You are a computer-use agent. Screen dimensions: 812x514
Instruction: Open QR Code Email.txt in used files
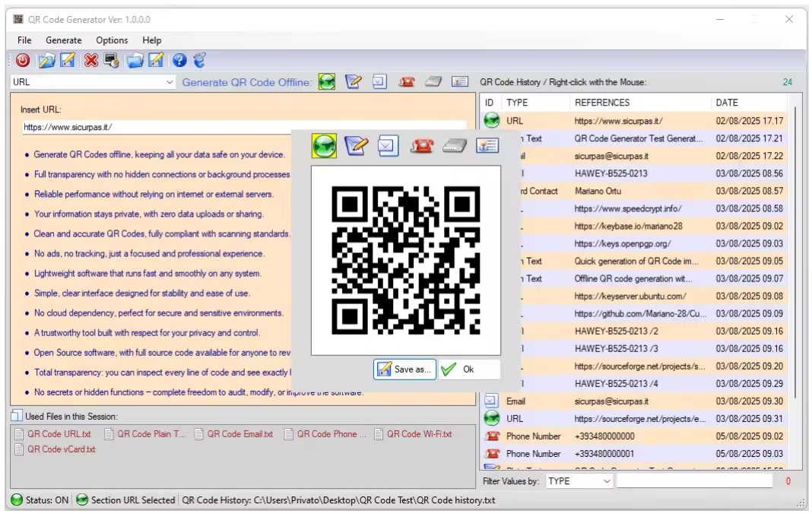(234, 434)
